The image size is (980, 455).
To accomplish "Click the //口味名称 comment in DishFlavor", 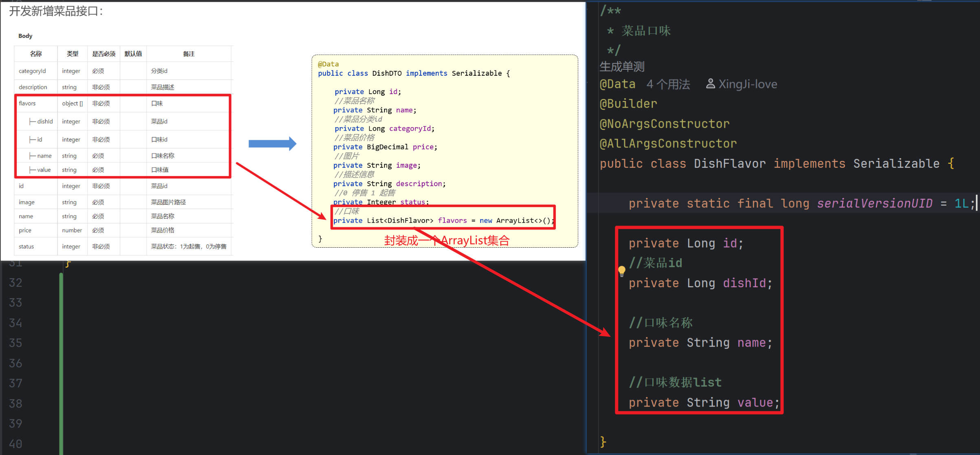I will click(x=661, y=323).
